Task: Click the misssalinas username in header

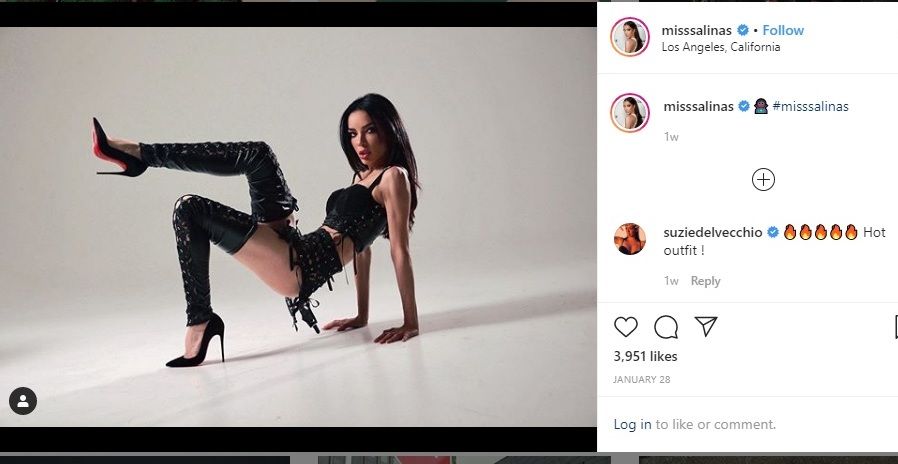Action: click(x=697, y=31)
